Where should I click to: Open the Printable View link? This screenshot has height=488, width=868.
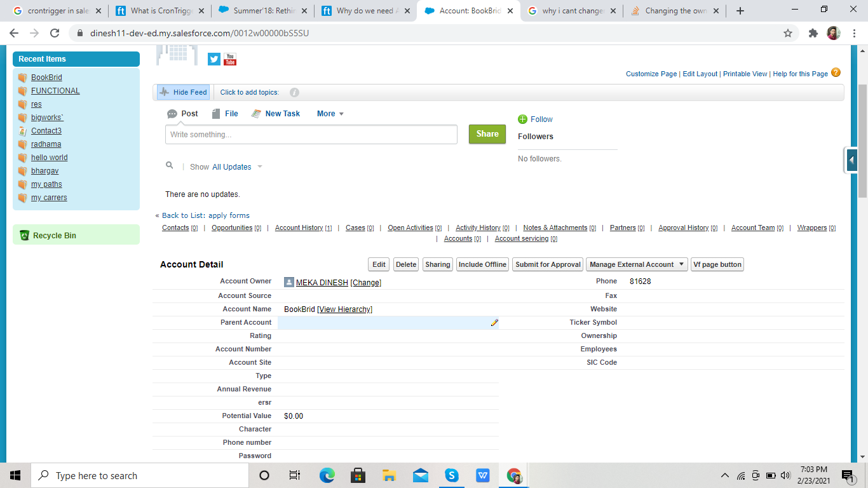point(745,74)
